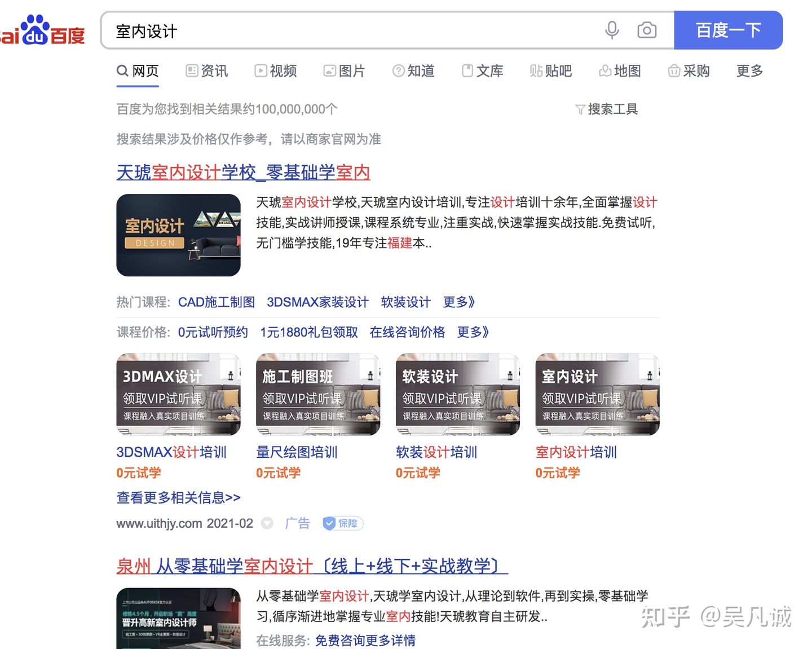Open the 知道 tab
Viewport: 812px width, 649px height.
click(414, 71)
